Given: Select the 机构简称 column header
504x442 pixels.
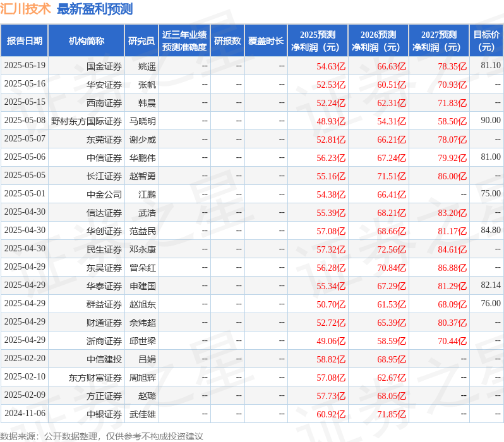Looking at the screenshot, I should point(87,41).
